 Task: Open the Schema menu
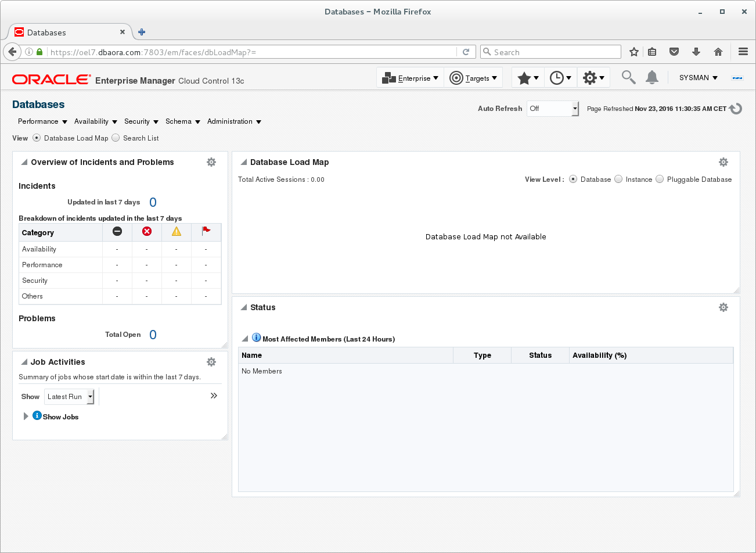click(183, 121)
